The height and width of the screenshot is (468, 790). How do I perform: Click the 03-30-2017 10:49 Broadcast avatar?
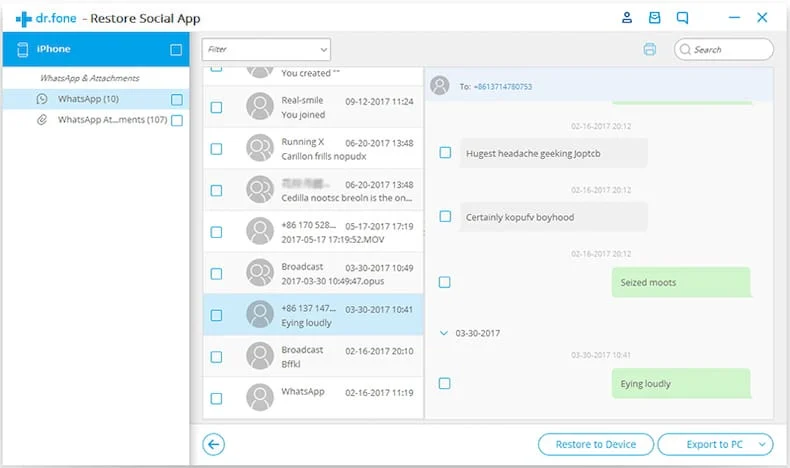pos(259,273)
